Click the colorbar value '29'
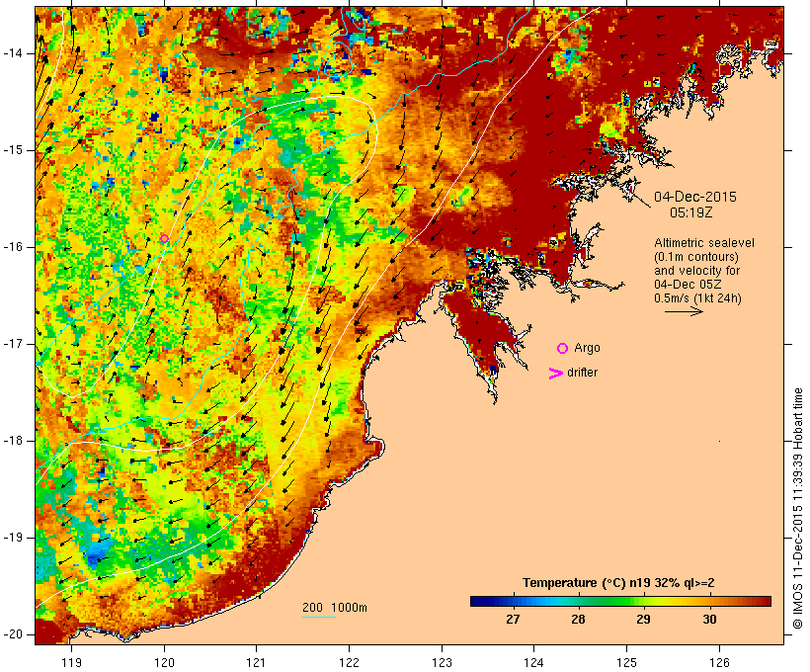The height and width of the screenshot is (672, 810). pyautogui.click(x=644, y=620)
